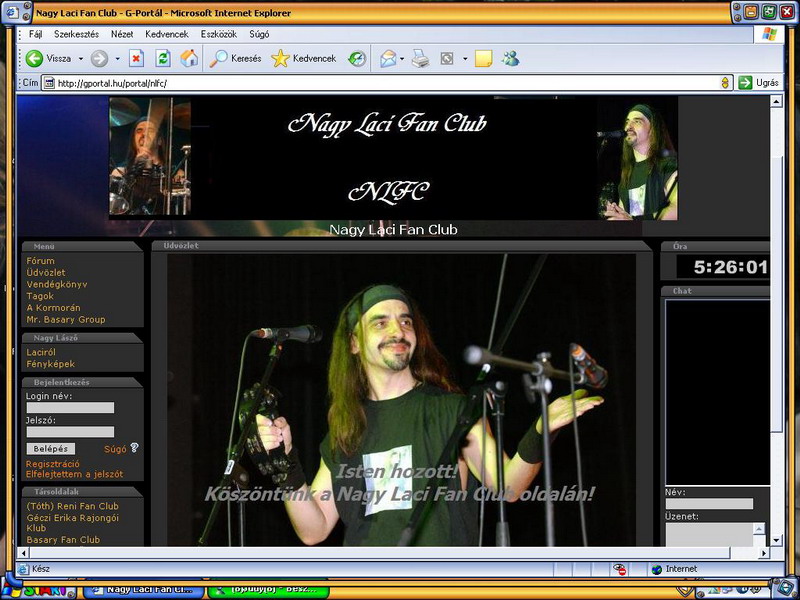
Task: Open the Eszközök menu
Action: pos(218,33)
